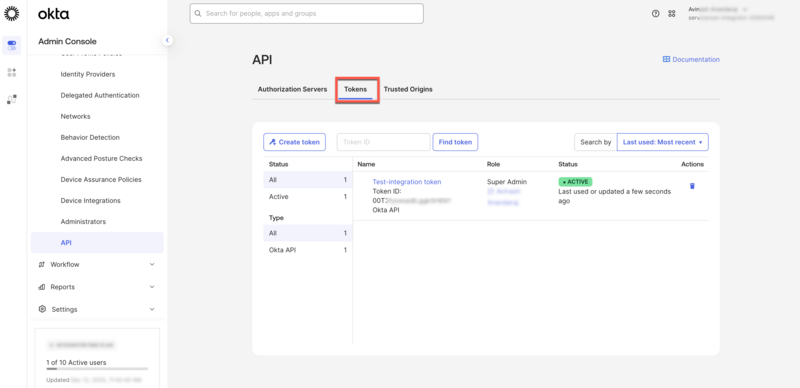Click the Okta sunburst logo icon
This screenshot has width=800, height=388.
pos(12,13)
